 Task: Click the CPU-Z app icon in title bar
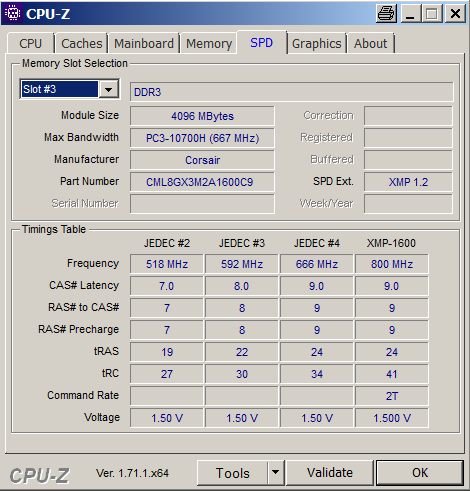click(x=13, y=13)
